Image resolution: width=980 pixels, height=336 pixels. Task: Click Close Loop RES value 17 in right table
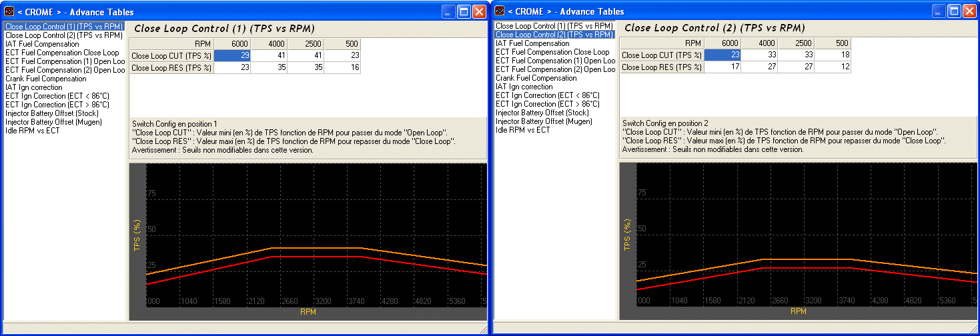coord(724,67)
